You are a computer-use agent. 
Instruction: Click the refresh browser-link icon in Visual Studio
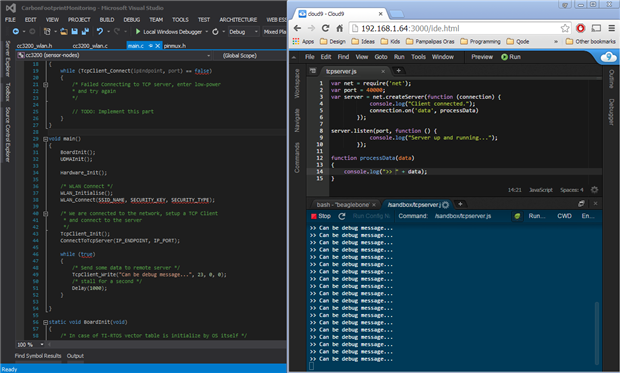[215, 31]
